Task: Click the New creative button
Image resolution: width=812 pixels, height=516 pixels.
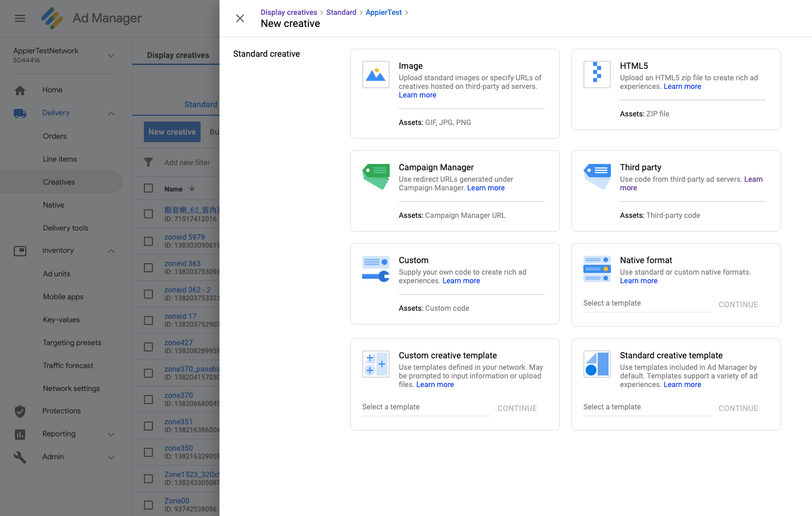Action: [x=172, y=132]
